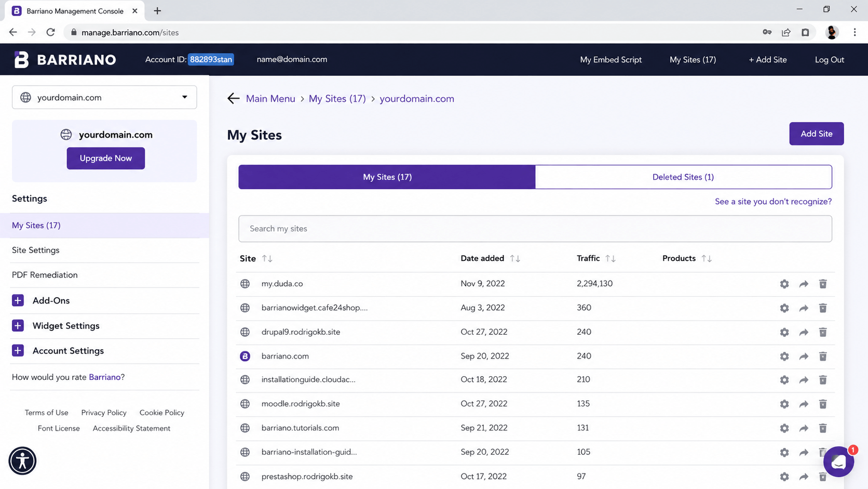The image size is (868, 489).
Task: Sort table by Products
Action: point(707,259)
